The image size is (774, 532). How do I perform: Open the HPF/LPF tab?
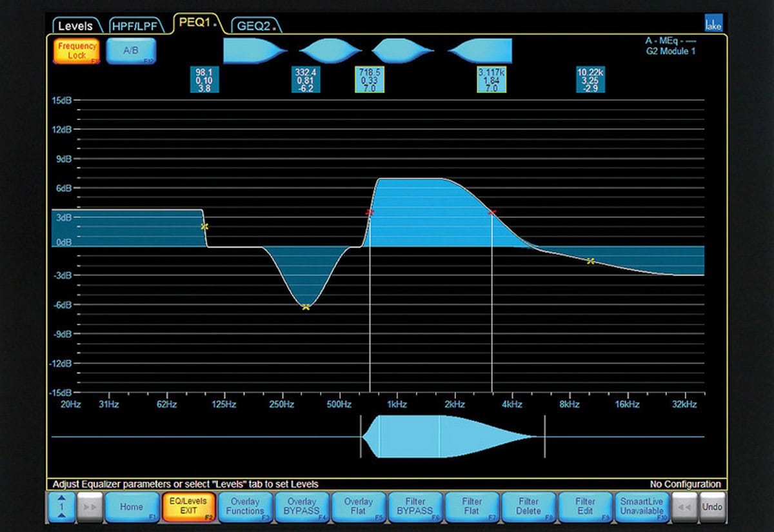pos(137,26)
